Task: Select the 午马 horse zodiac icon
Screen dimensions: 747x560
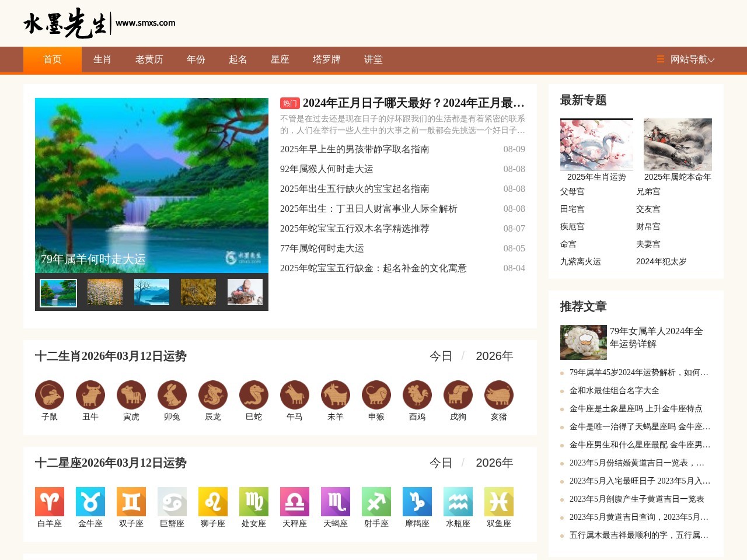Action: 294,395
